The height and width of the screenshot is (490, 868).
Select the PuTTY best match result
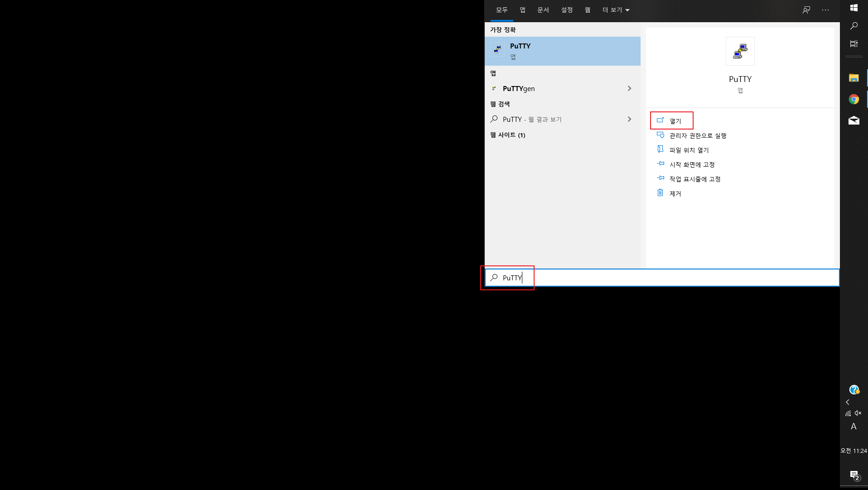tap(562, 51)
